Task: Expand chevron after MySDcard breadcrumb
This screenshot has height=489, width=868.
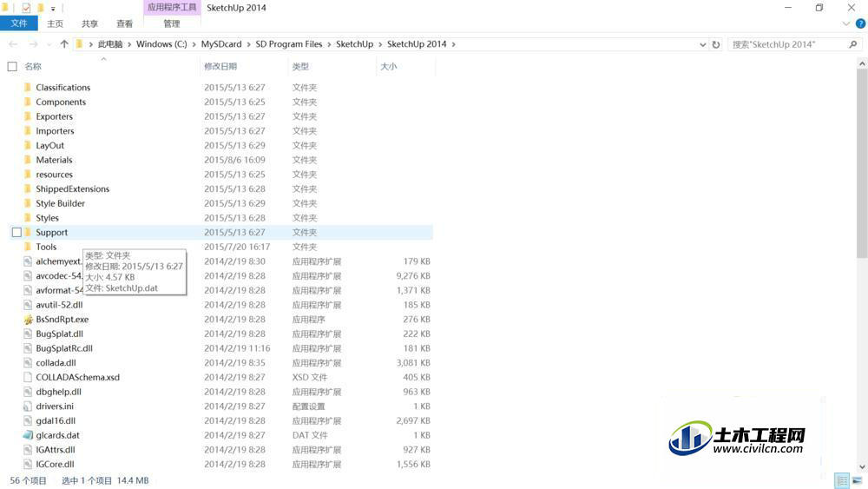Action: (248, 44)
